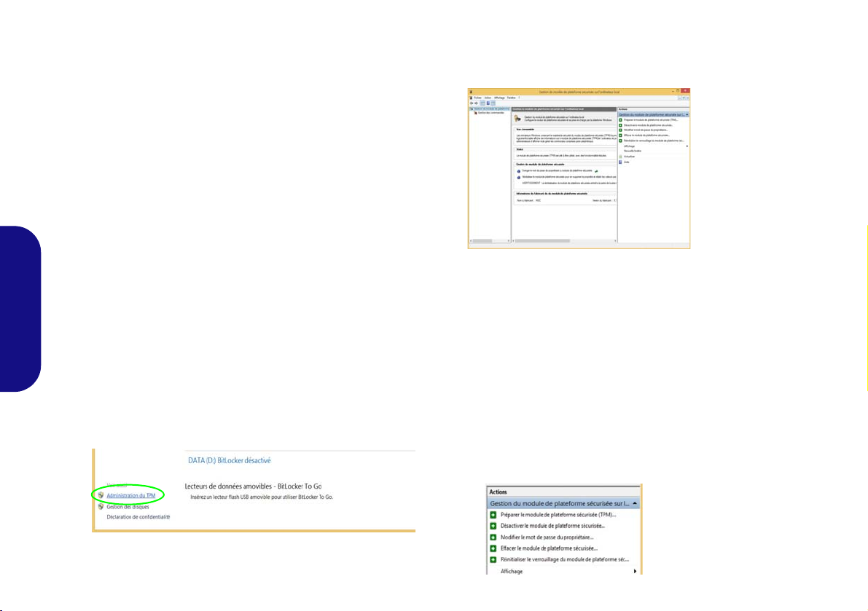The width and height of the screenshot is (868, 611).
Task: Choose 'Aide' in the console Actions pane
Action: pyautogui.click(x=627, y=162)
